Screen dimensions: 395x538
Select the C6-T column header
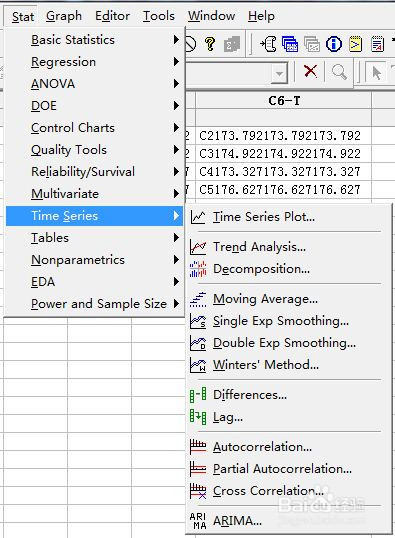tap(283, 101)
